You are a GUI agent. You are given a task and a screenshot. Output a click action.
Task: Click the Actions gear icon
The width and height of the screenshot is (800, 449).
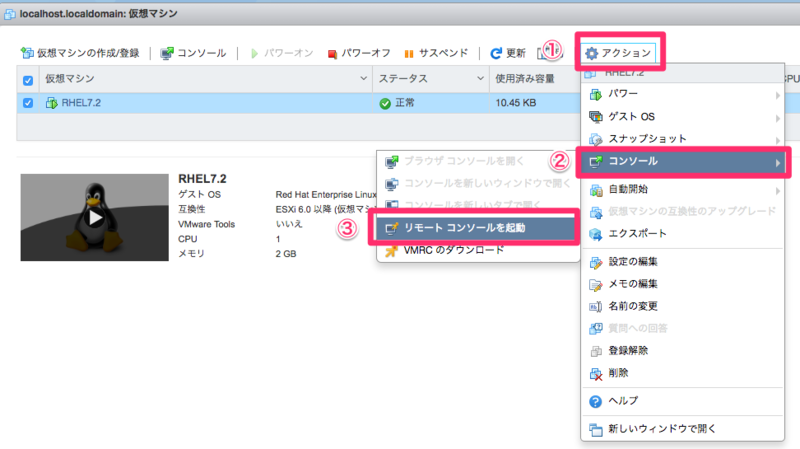[x=591, y=53]
